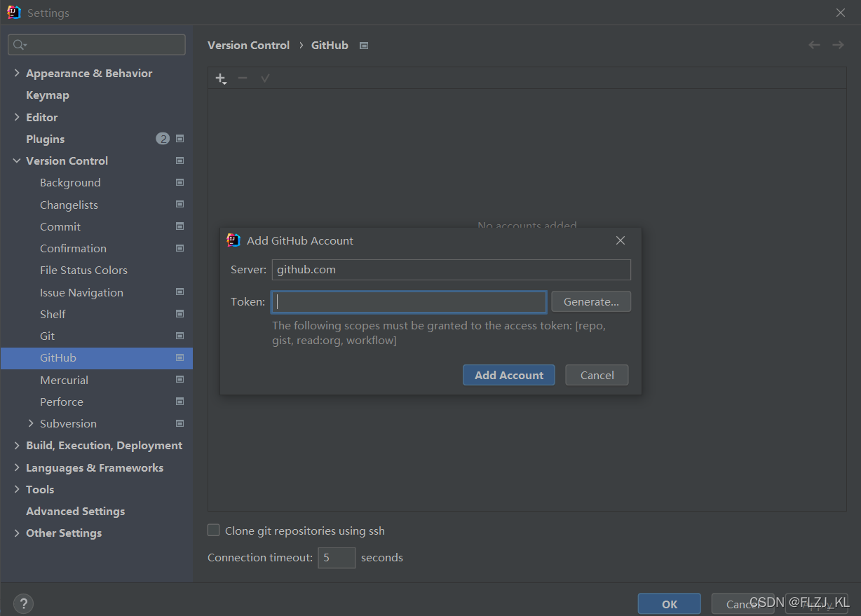Click the Add Account button

tap(508, 375)
